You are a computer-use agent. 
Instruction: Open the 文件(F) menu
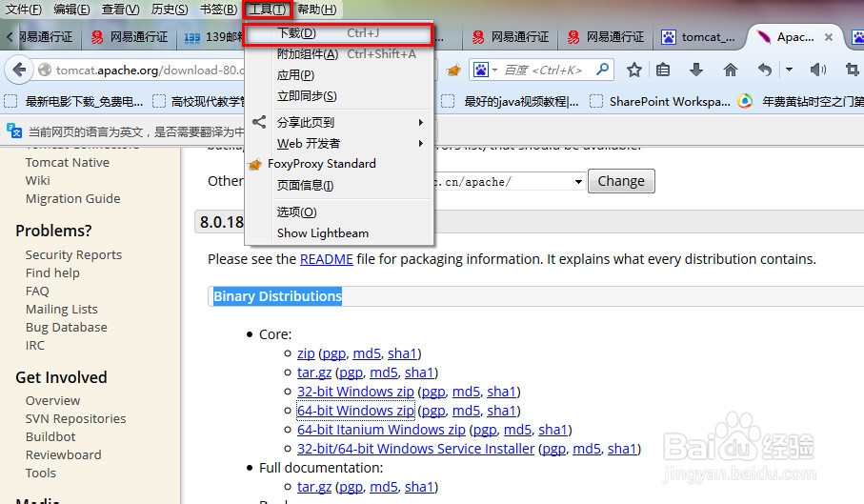[x=23, y=10]
